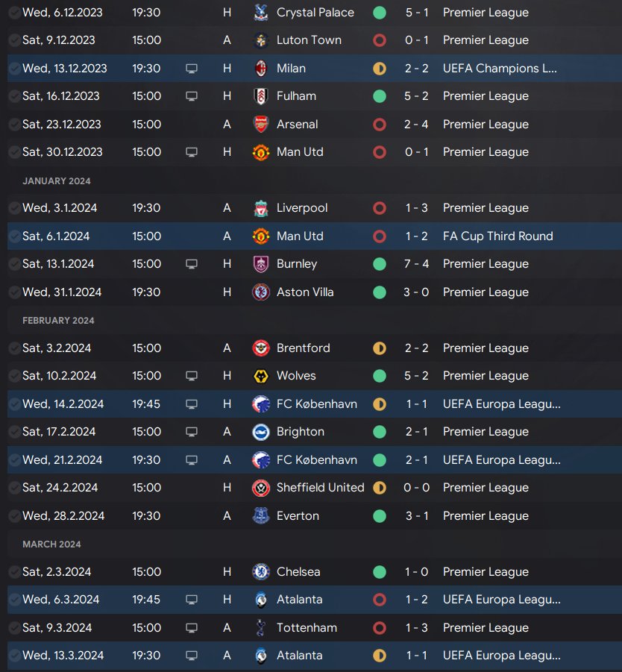Click the Chelsea club badge
This screenshot has width=622, height=672.
coord(261,572)
